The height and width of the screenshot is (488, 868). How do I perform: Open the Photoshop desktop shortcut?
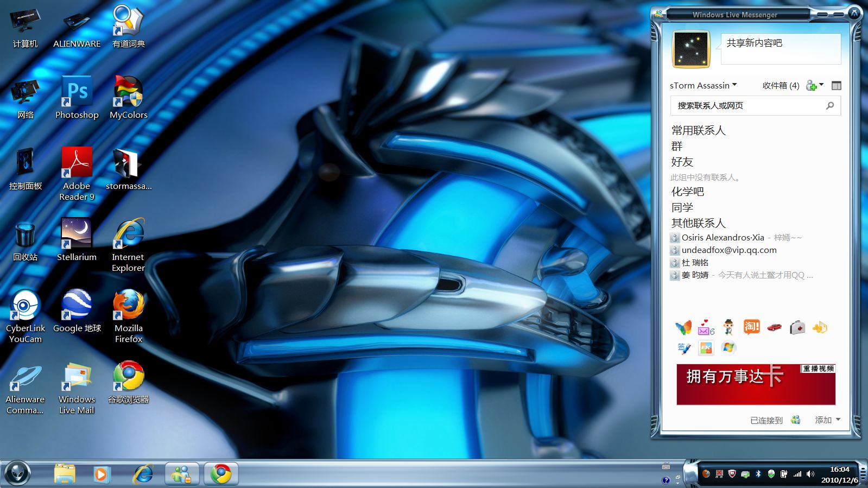[x=77, y=97]
